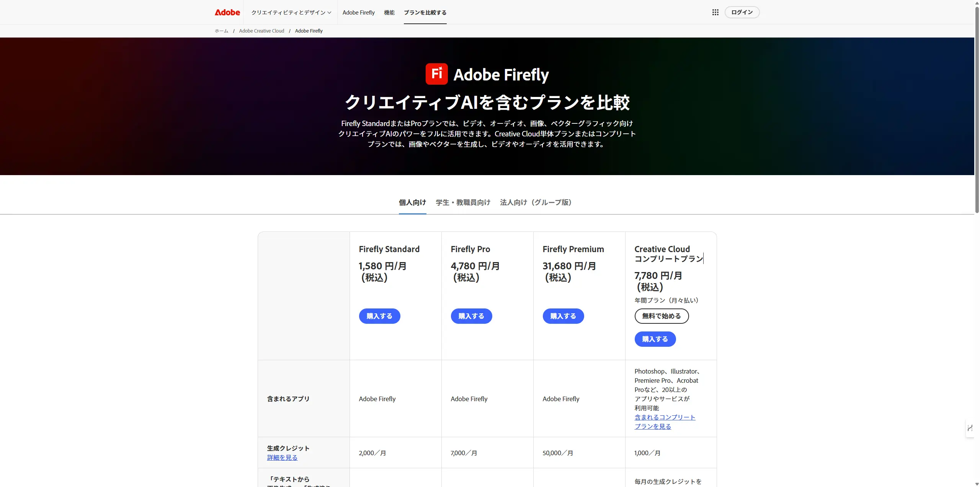Click the 7,000／月 credit cell
This screenshot has width=980, height=487.
pos(464,453)
